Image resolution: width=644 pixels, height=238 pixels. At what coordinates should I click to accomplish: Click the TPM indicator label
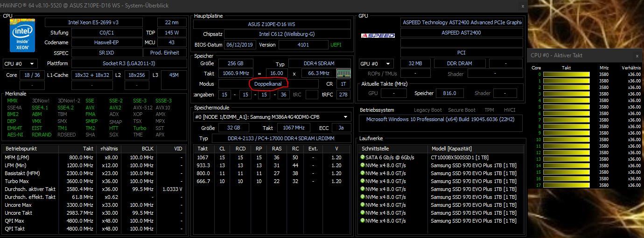(x=489, y=110)
